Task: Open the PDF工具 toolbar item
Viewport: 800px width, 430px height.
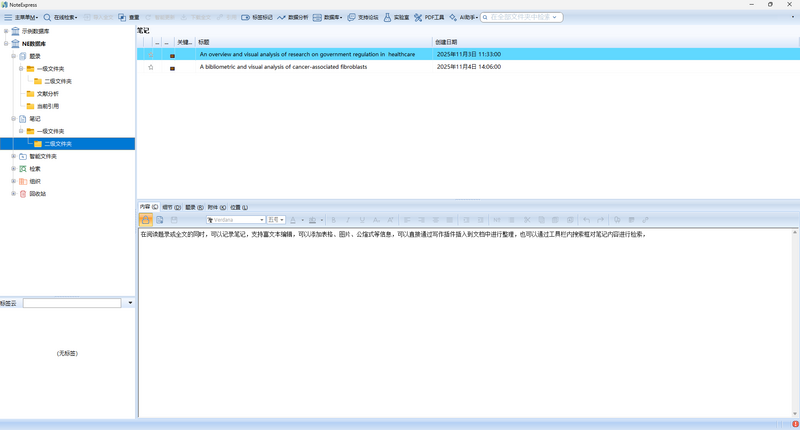Action: pos(429,17)
